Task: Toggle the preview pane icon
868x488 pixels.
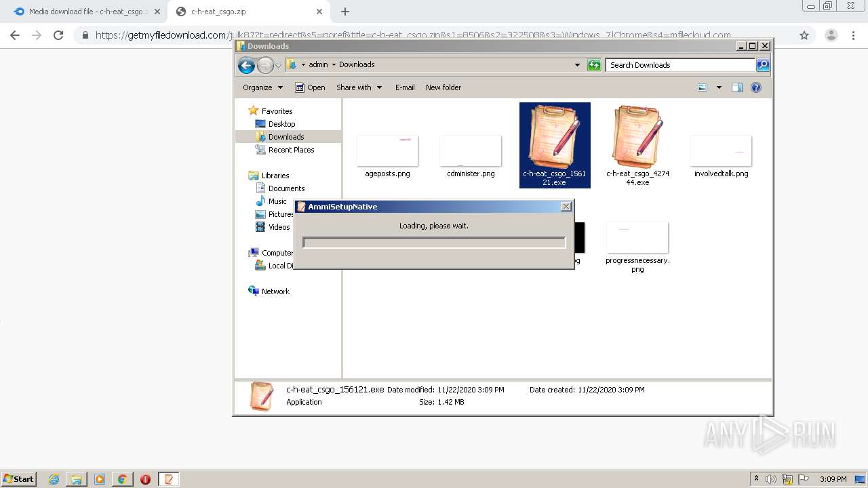Action: [x=737, y=87]
